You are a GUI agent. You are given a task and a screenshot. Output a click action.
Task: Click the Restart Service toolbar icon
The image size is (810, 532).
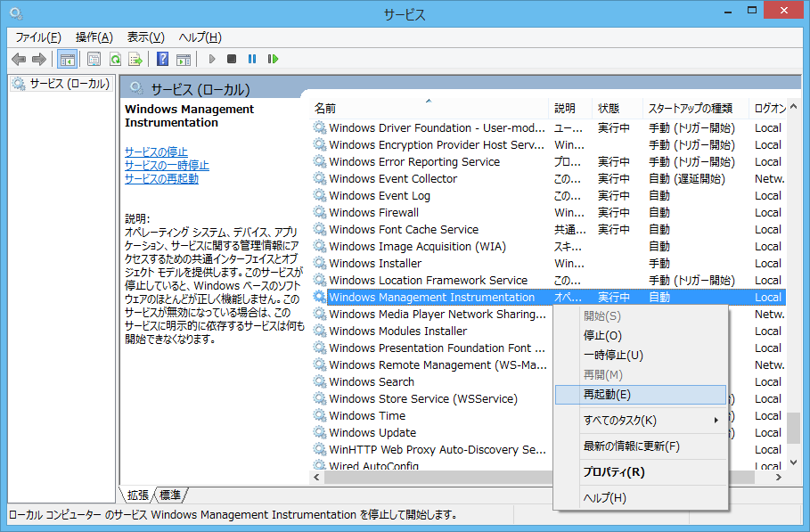tap(273, 59)
